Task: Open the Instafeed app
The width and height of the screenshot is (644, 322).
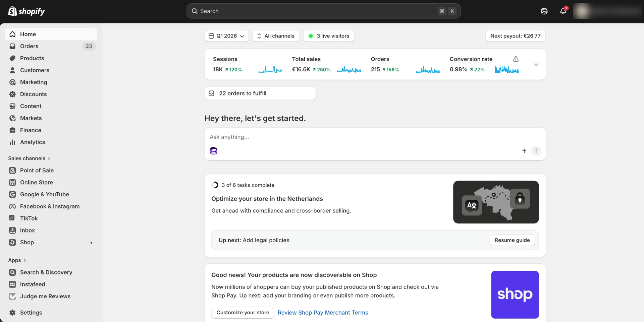Action: coord(51,284)
